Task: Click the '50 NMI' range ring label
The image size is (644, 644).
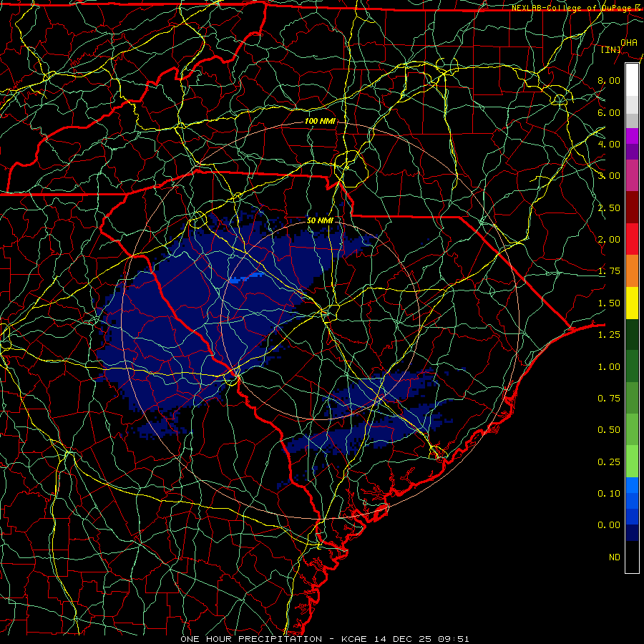Action: tap(320, 220)
